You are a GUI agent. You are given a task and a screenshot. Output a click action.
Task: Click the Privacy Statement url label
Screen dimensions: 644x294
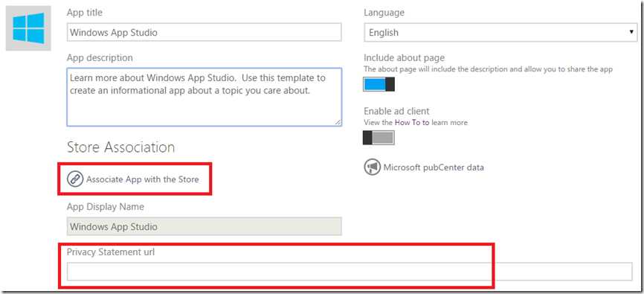pos(111,252)
